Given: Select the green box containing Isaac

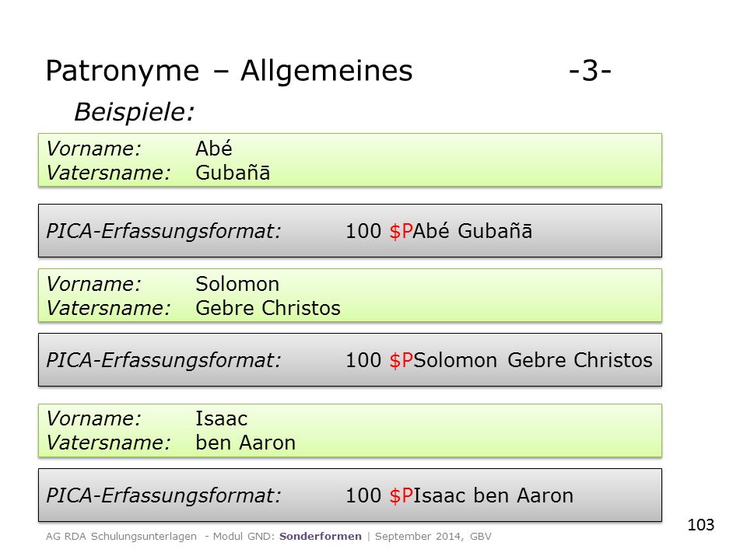Looking at the screenshot, I should click(350, 430).
